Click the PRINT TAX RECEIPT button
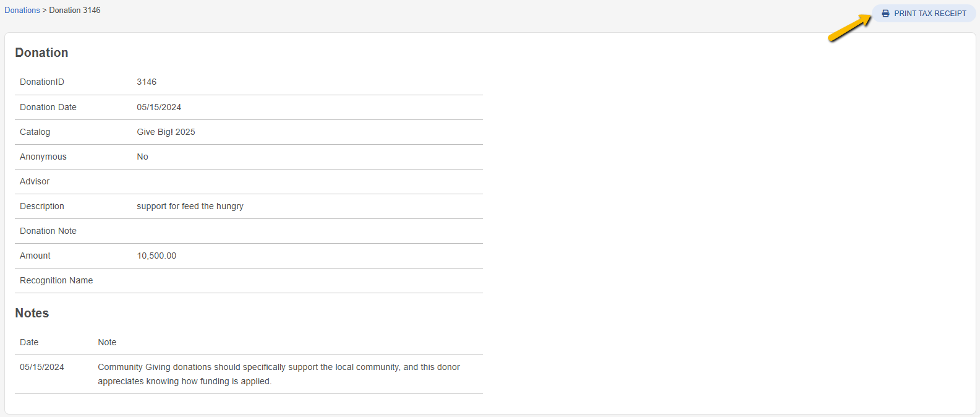 924,13
